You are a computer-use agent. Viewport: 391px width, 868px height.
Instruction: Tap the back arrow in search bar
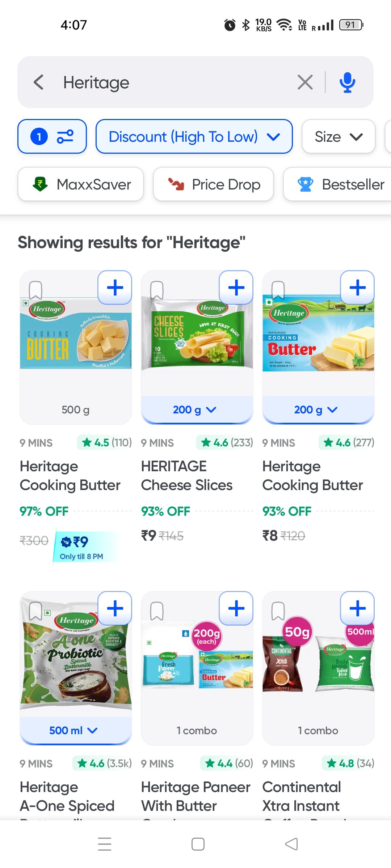pos(39,82)
